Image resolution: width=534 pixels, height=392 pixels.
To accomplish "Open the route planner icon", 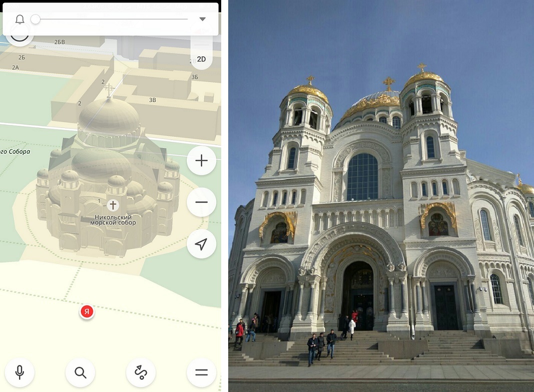I will pyautogui.click(x=141, y=372).
